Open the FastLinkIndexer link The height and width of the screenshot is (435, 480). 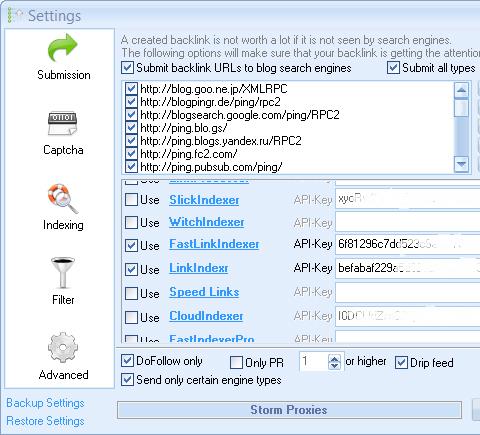(x=214, y=244)
